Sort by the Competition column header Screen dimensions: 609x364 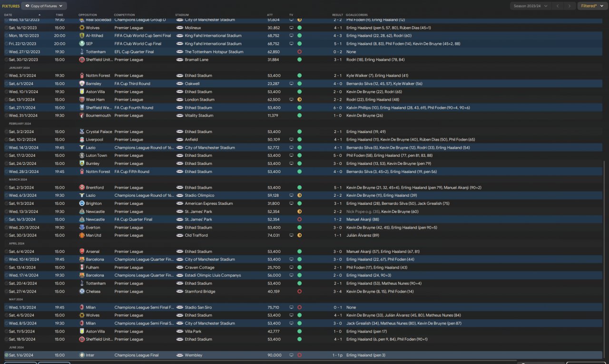[x=125, y=15]
